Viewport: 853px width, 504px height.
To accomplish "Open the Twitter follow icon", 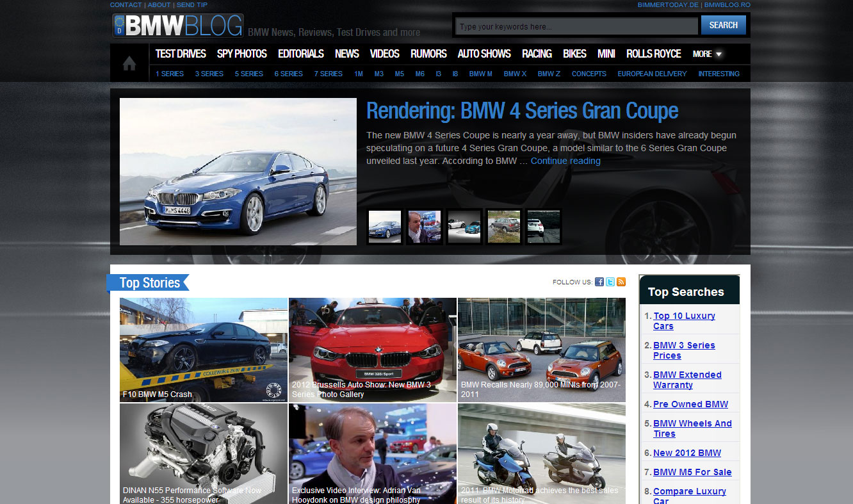I will click(x=610, y=282).
